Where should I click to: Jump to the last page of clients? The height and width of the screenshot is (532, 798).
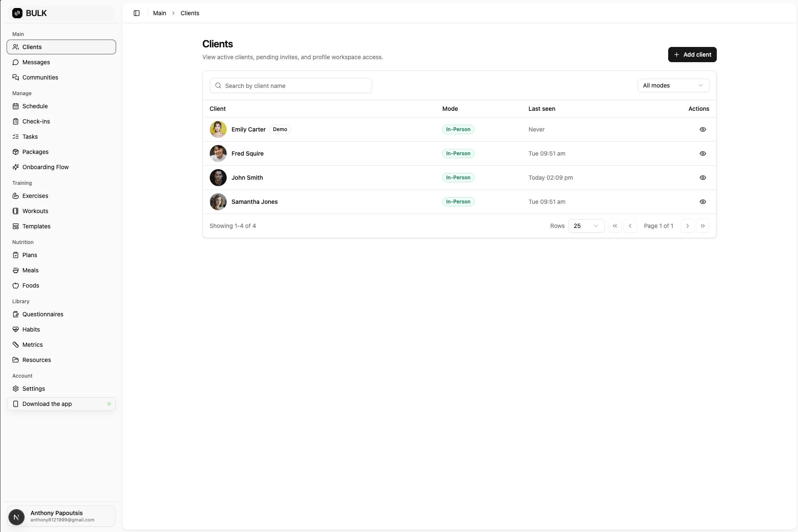(x=703, y=226)
